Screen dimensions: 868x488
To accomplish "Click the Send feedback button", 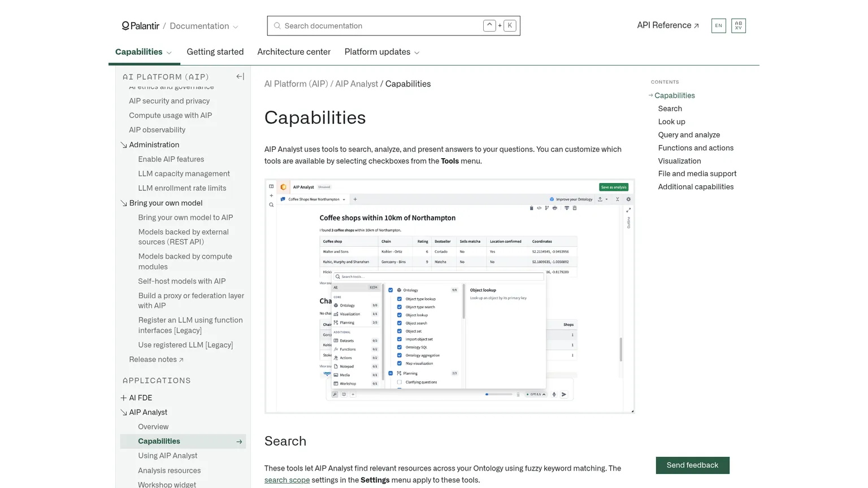I will click(692, 465).
